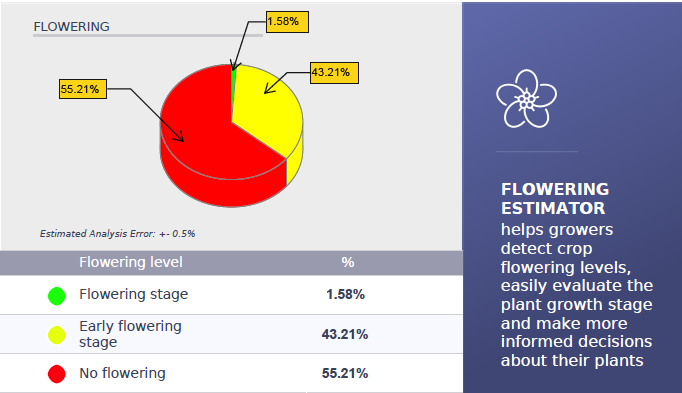Image resolution: width=682 pixels, height=393 pixels.
Task: Click the FLOWERING ESTIMATOR heading
Action: pyautogui.click(x=555, y=199)
